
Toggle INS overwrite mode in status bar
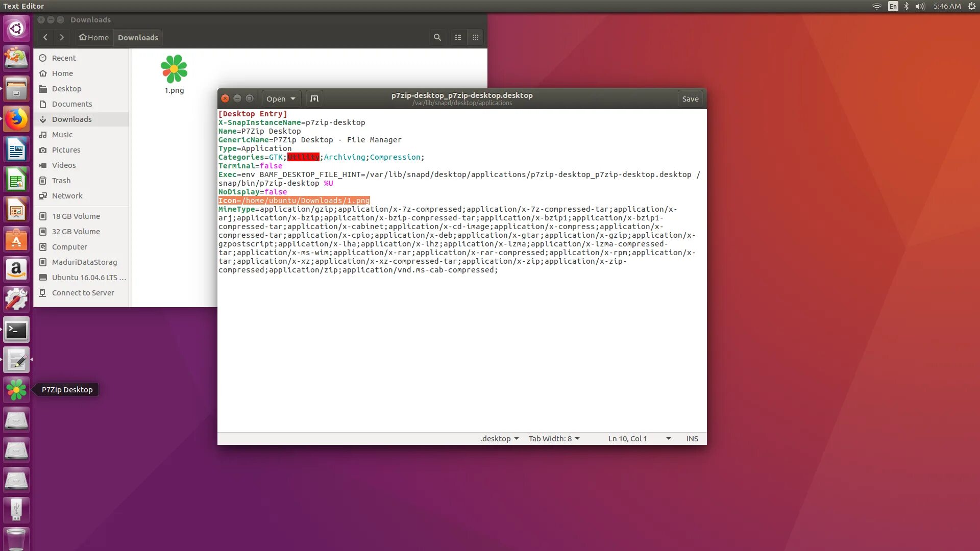coord(692,439)
